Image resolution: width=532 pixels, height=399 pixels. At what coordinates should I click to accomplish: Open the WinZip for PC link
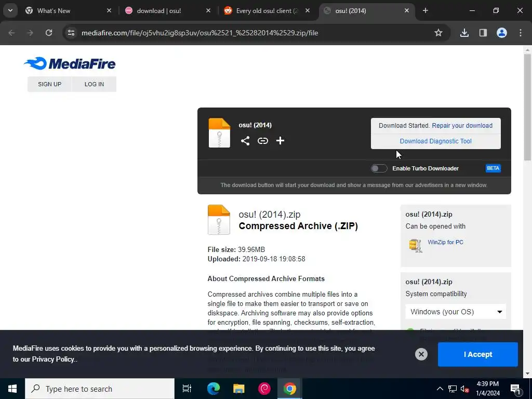445,242
